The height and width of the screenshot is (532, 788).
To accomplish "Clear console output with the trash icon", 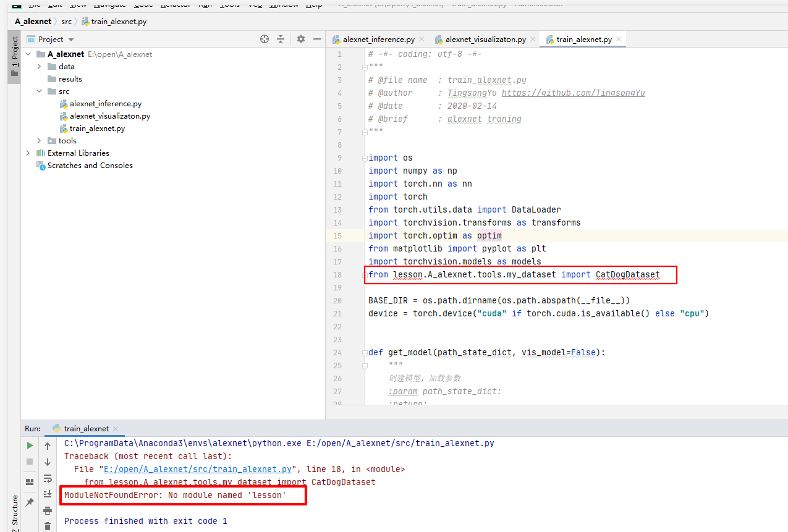I will (x=48, y=526).
